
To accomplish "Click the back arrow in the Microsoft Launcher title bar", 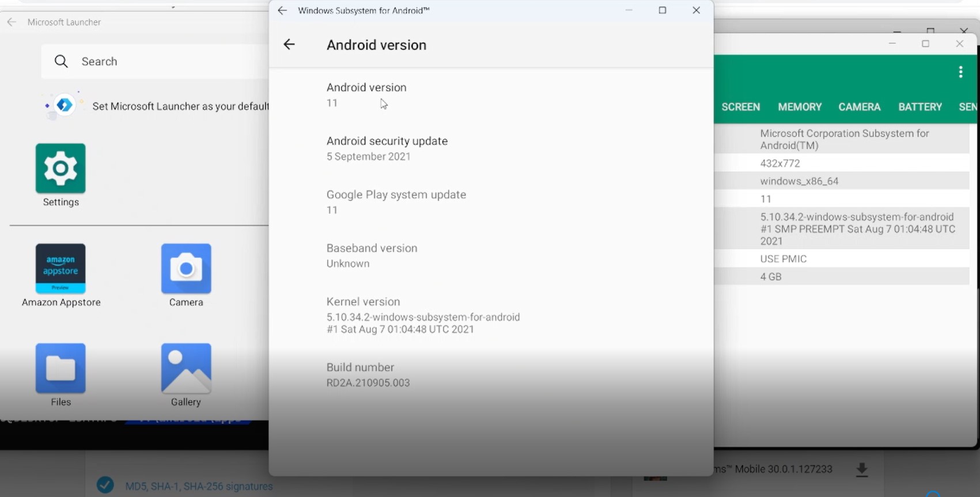I will [12, 22].
